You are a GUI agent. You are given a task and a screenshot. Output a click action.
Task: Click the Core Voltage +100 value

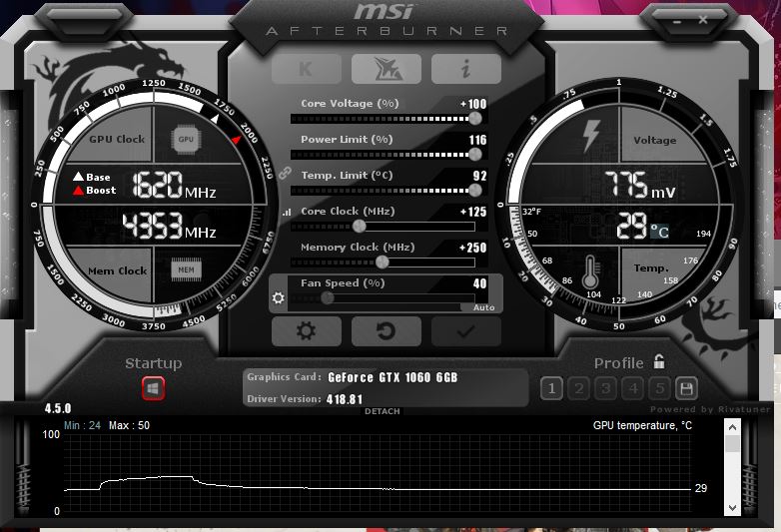[473, 104]
